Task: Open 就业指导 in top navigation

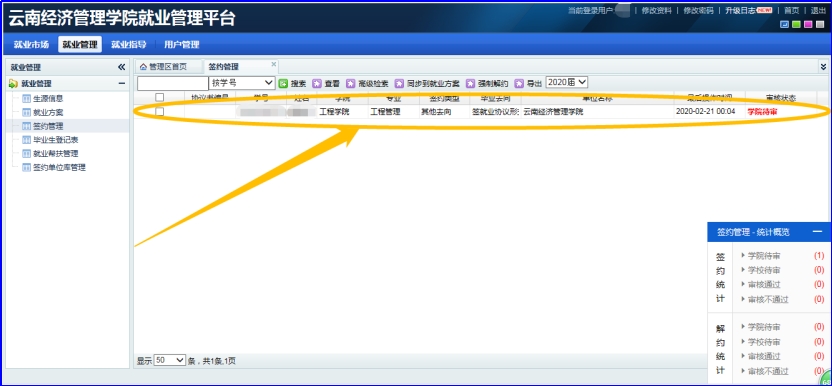Action: pos(128,45)
